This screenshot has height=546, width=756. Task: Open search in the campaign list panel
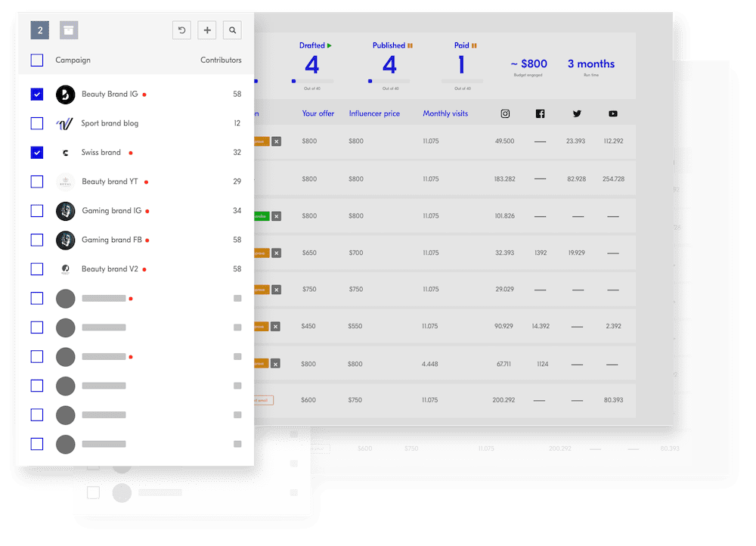pyautogui.click(x=232, y=29)
